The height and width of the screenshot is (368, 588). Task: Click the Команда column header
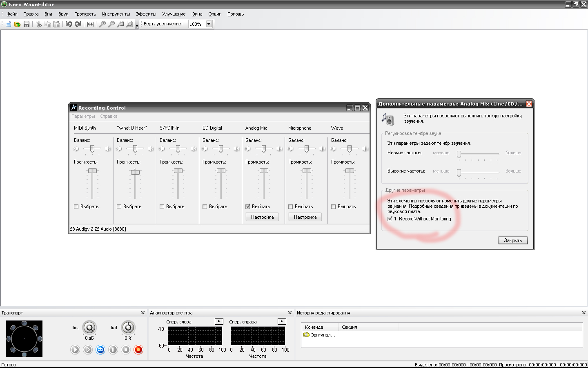coord(320,327)
